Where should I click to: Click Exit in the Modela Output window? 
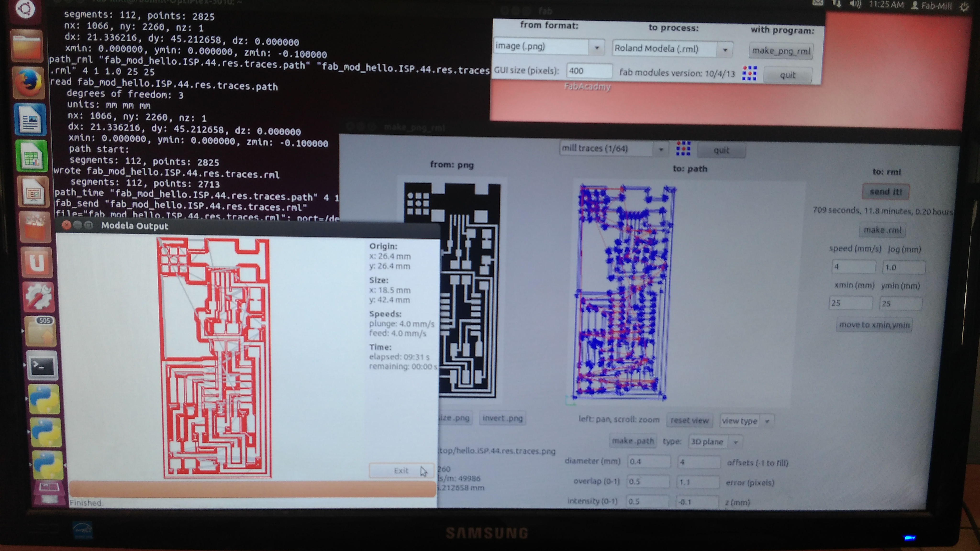[x=401, y=470]
